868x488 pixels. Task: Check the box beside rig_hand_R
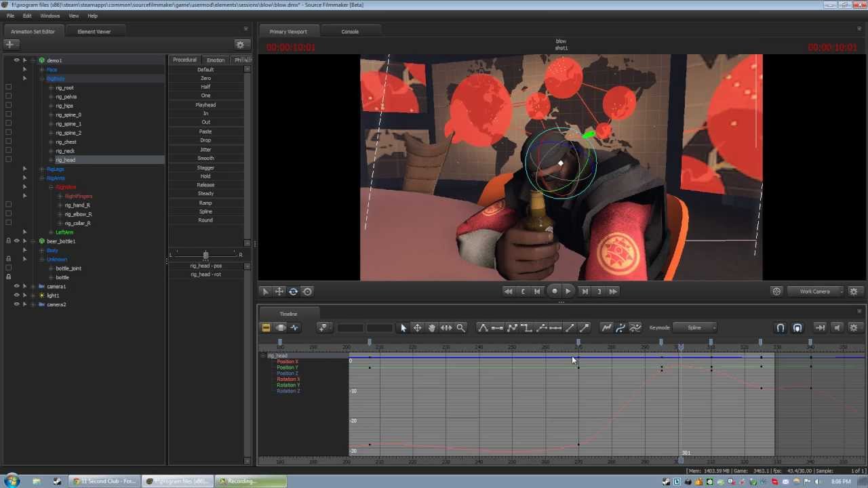8,205
